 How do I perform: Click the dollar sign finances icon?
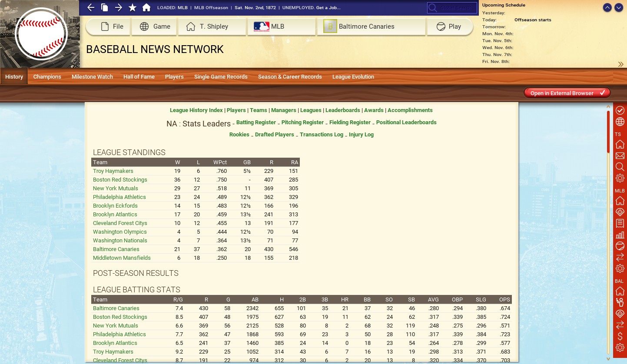pyautogui.click(x=620, y=336)
